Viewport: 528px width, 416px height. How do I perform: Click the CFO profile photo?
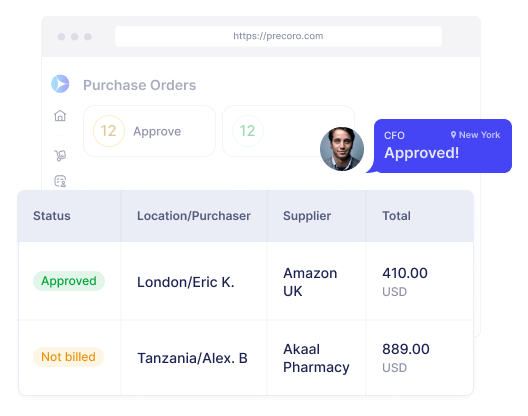tap(342, 149)
